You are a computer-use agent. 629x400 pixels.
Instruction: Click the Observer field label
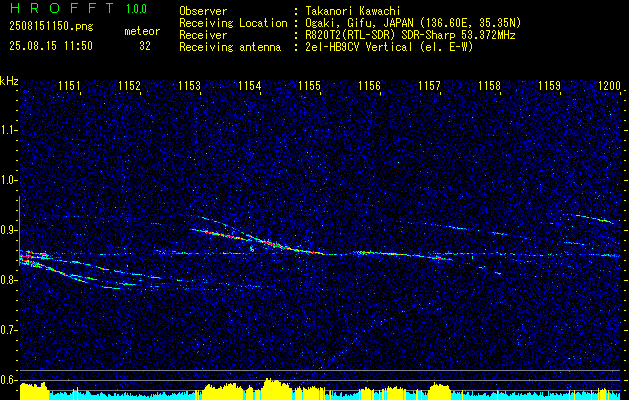203,11
